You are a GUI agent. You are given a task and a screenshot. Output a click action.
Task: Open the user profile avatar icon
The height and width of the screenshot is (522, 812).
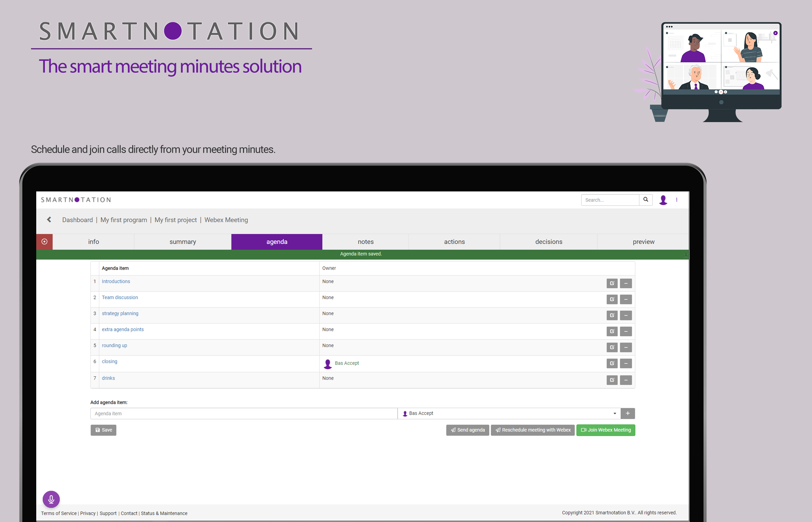pos(663,200)
